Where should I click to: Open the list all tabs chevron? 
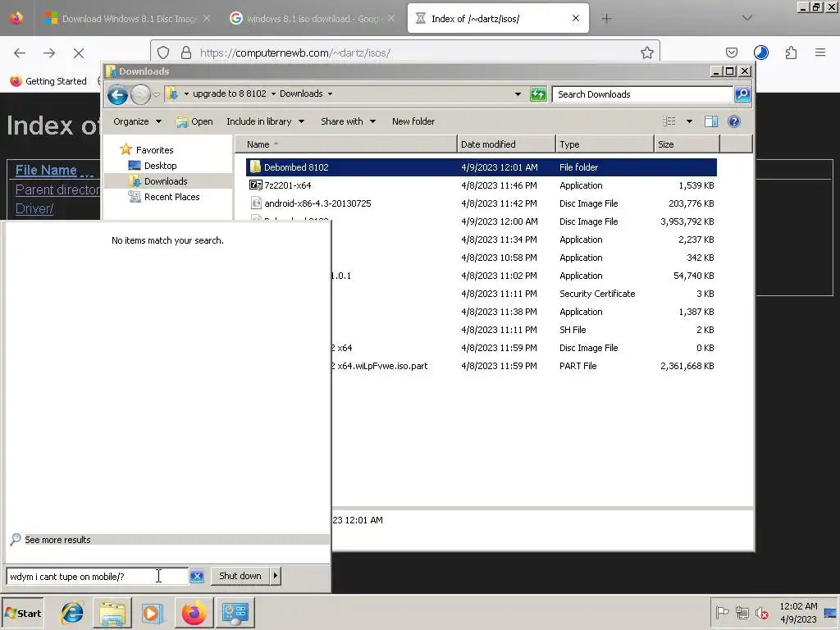point(746,18)
